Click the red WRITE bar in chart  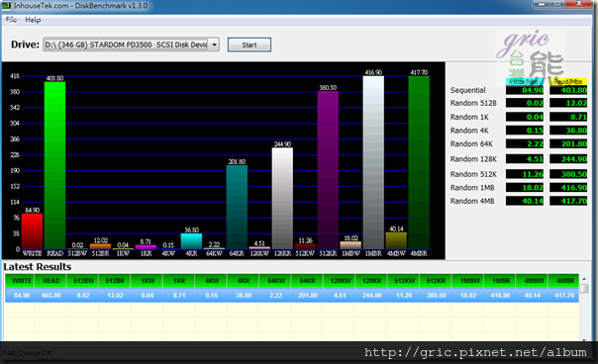click(32, 231)
